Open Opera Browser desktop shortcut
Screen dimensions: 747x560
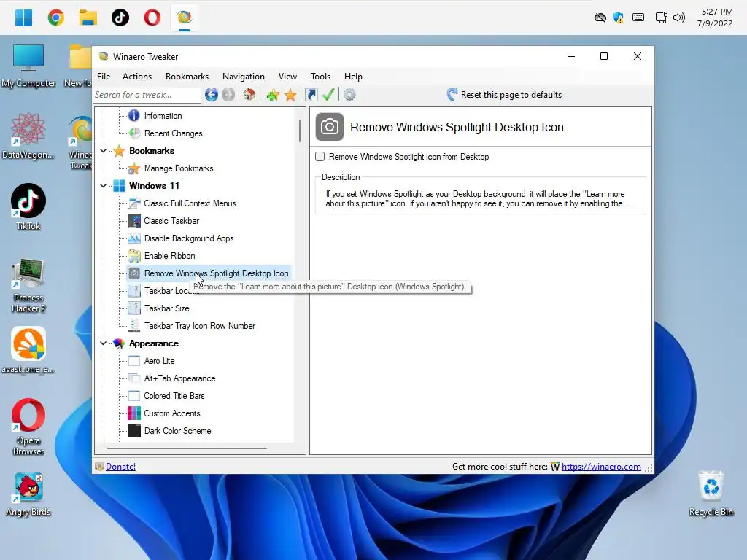point(28,427)
